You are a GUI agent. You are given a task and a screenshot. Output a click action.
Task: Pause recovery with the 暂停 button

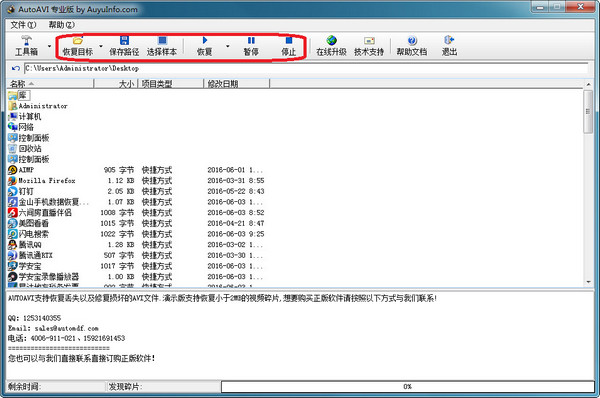click(x=251, y=46)
